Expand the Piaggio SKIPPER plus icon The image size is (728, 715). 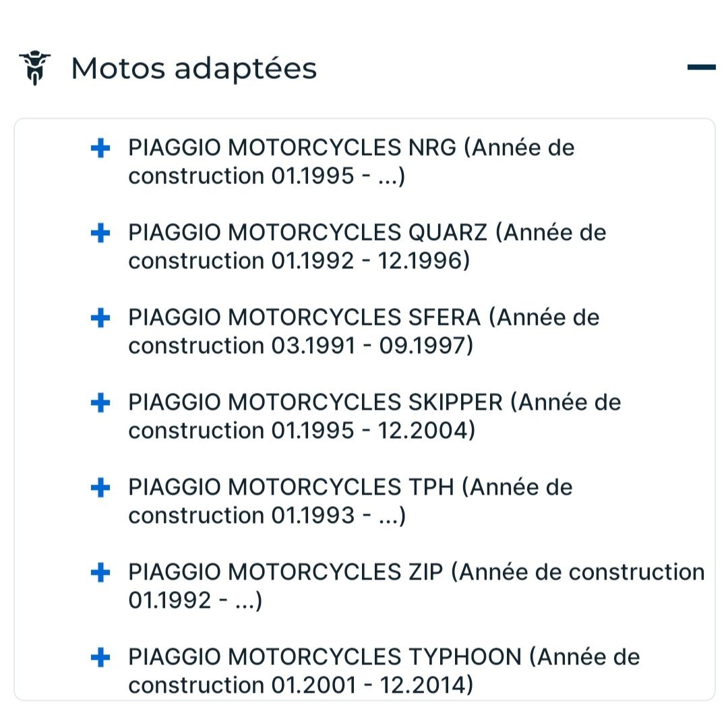[x=100, y=403]
